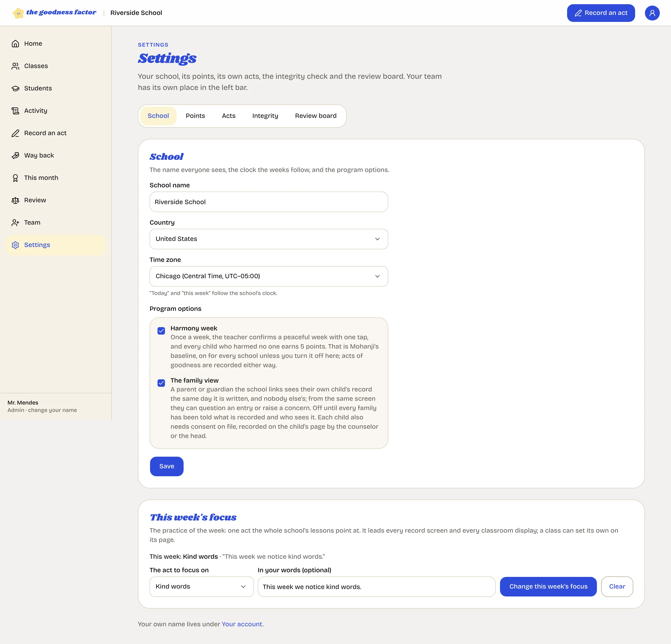
Task: Click pencil icon inside top Record an act button
Action: click(578, 13)
